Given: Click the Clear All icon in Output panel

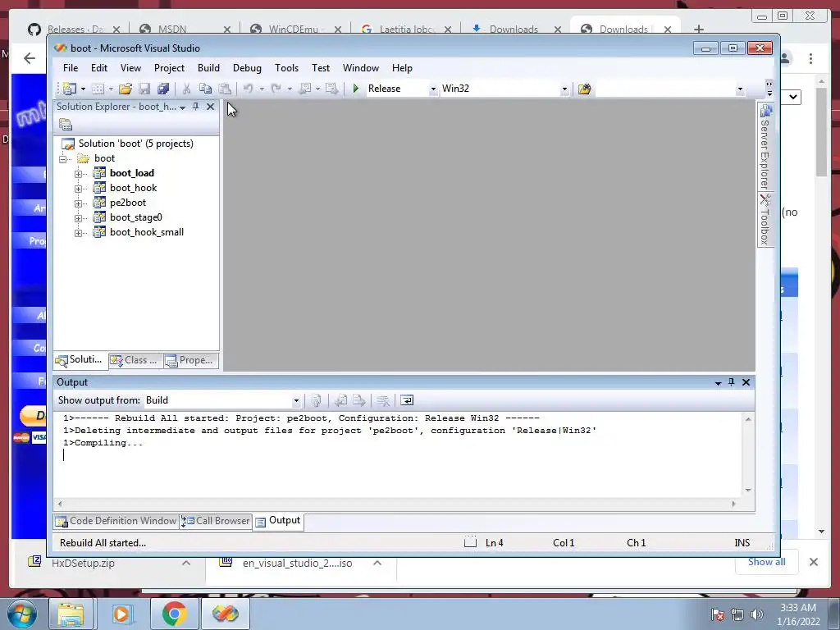Looking at the screenshot, I should tap(383, 400).
